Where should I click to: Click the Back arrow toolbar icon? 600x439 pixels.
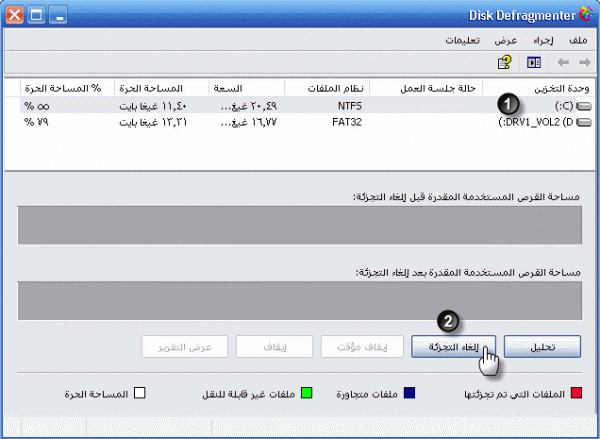pyautogui.click(x=562, y=62)
